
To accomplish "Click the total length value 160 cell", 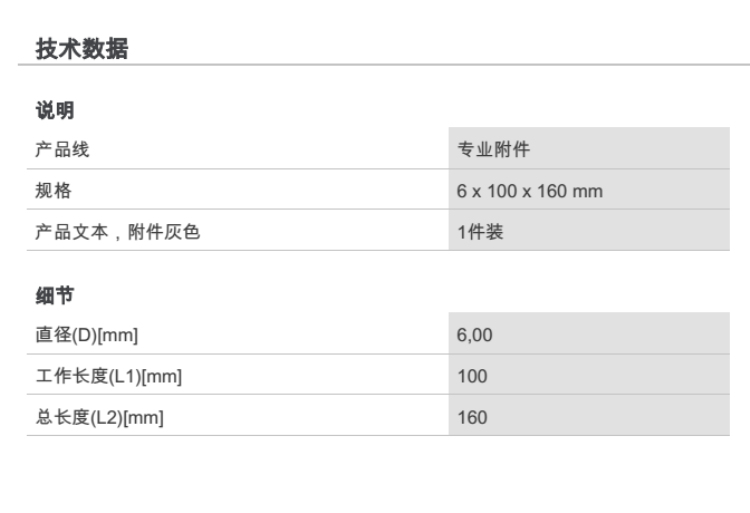I will [472, 418].
